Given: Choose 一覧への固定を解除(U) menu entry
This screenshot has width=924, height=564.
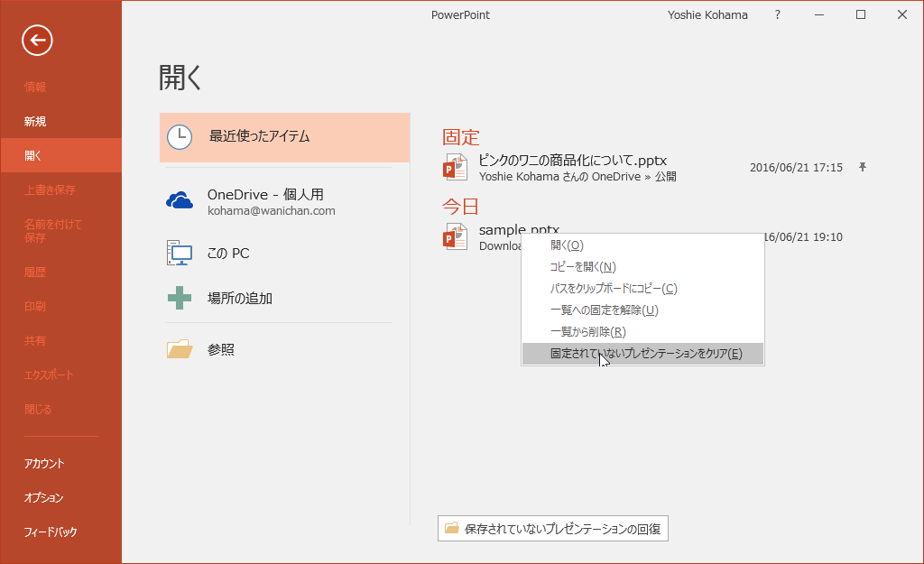Looking at the screenshot, I should click(642, 310).
